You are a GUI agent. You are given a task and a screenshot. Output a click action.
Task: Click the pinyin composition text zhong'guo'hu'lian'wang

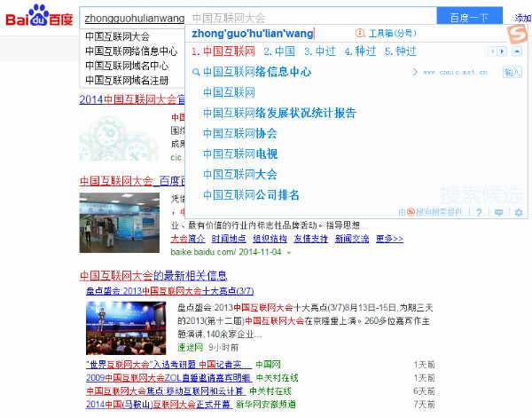(253, 33)
